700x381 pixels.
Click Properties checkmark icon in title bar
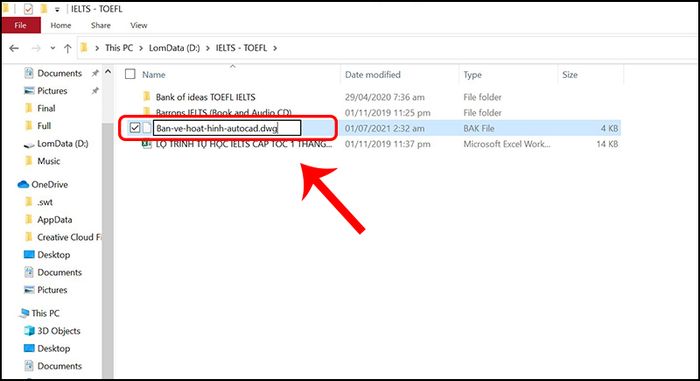point(28,8)
